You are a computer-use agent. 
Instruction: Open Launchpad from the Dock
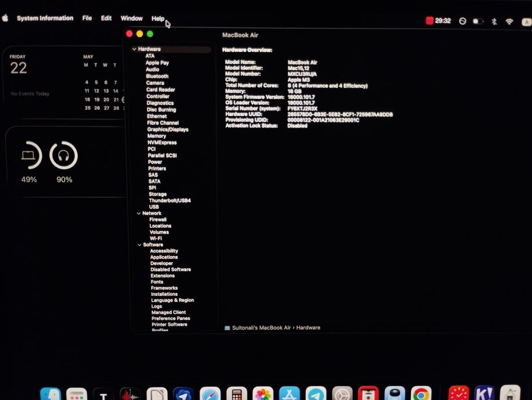coord(77,394)
